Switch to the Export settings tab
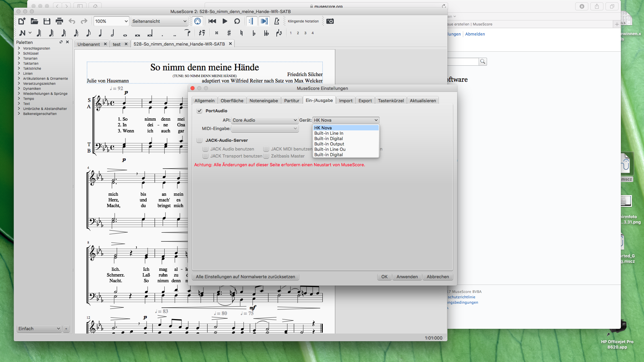644x362 pixels. pyautogui.click(x=365, y=101)
